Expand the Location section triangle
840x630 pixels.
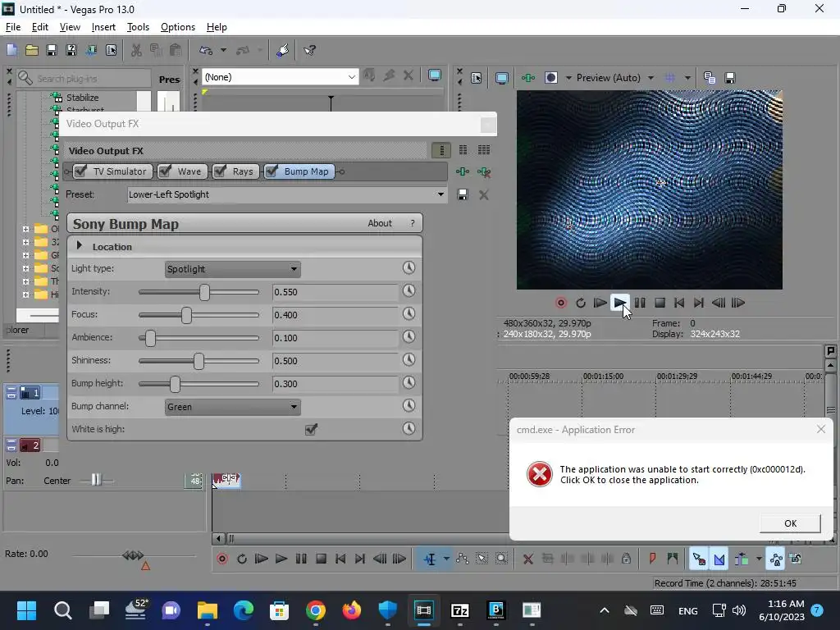pos(80,246)
